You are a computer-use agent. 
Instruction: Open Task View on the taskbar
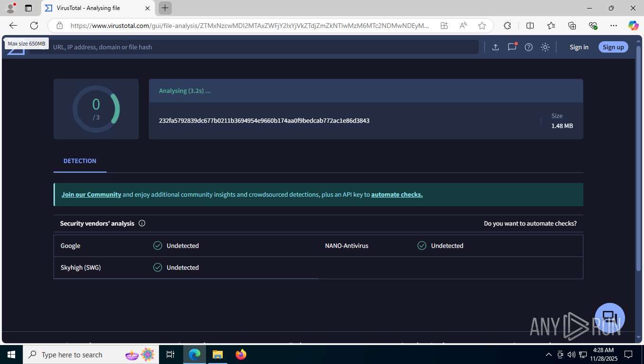(x=170, y=355)
